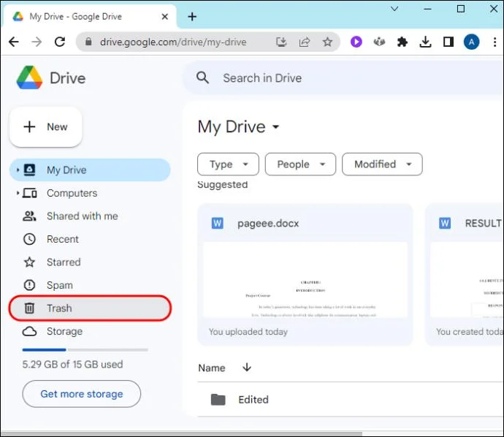Click the install app icon in address bar

pos(281,42)
